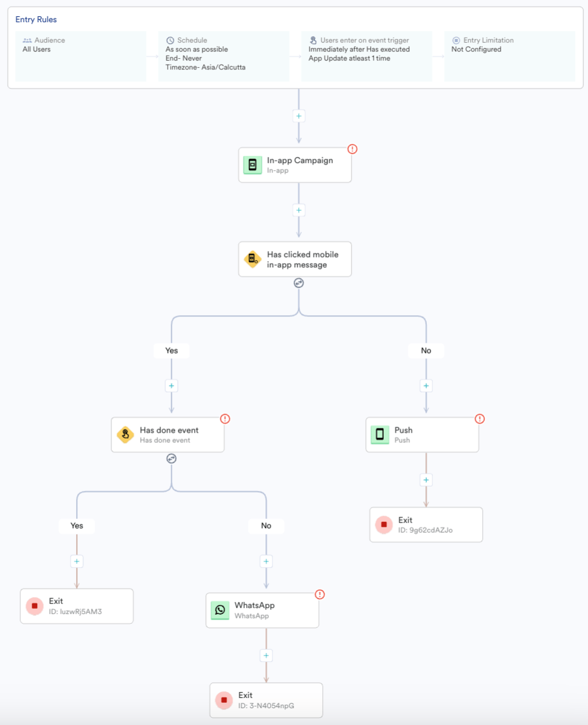Click the Has done event node icon
This screenshot has width=588, height=725.
coord(126,434)
